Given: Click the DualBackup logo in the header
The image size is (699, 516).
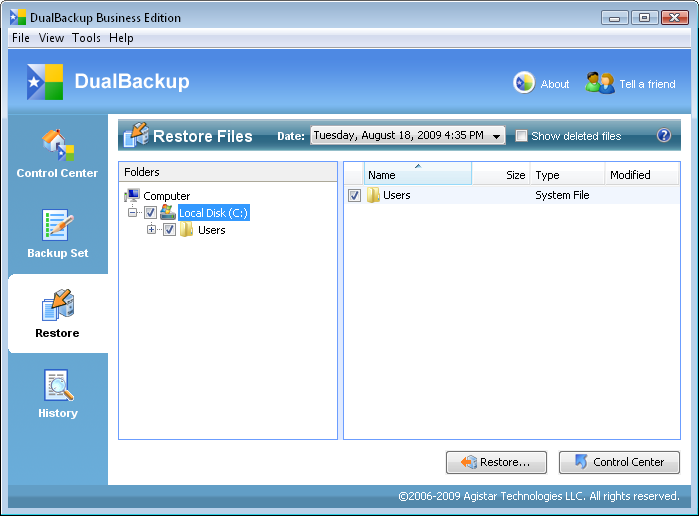Looking at the screenshot, I should pos(45,82).
